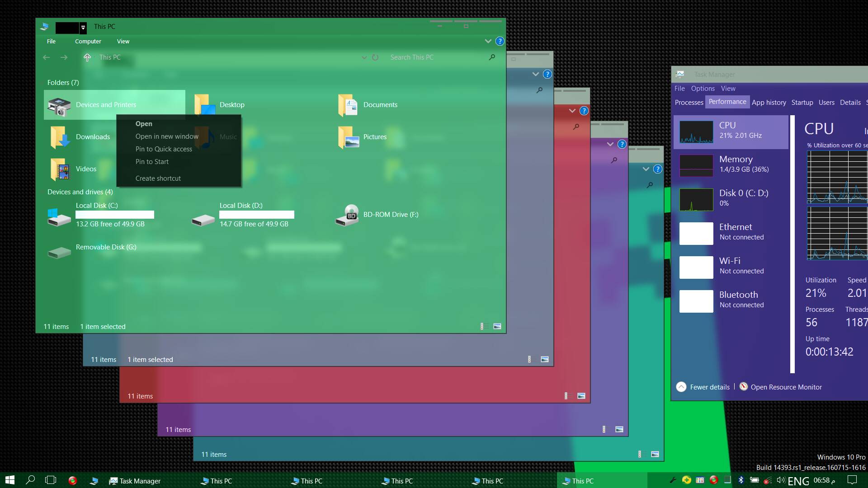Switch to Startup tab
The height and width of the screenshot is (488, 868).
coord(802,103)
